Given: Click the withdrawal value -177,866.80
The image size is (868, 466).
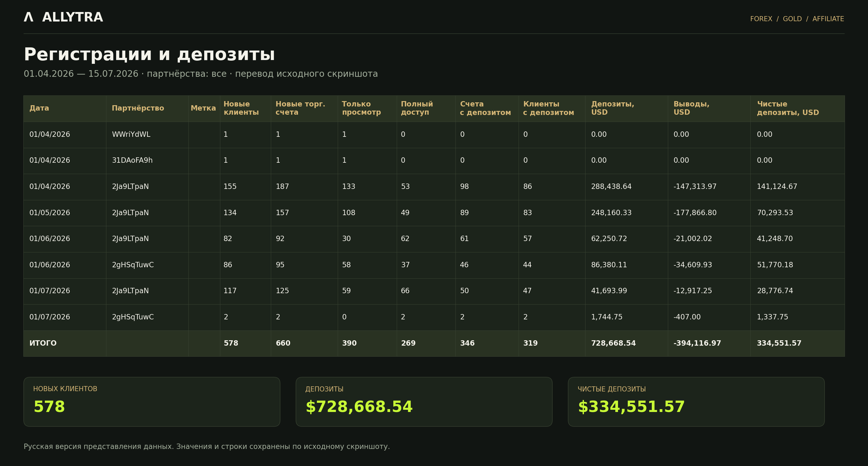Looking at the screenshot, I should (x=695, y=213).
